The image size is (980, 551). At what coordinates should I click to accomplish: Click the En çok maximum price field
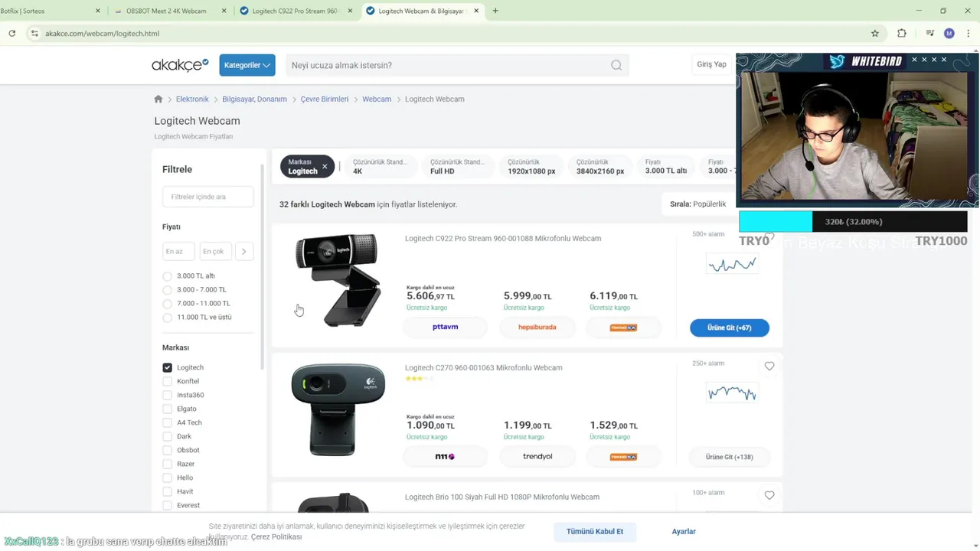(x=216, y=251)
